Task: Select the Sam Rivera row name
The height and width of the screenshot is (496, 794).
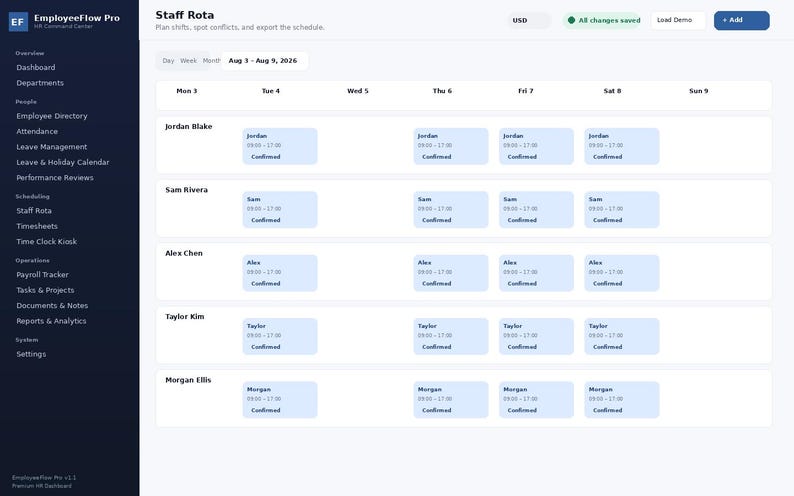Action: 186,190
